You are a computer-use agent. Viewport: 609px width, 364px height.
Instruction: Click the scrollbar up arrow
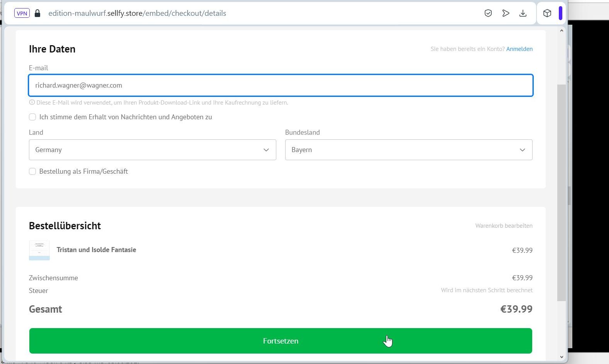[562, 31]
